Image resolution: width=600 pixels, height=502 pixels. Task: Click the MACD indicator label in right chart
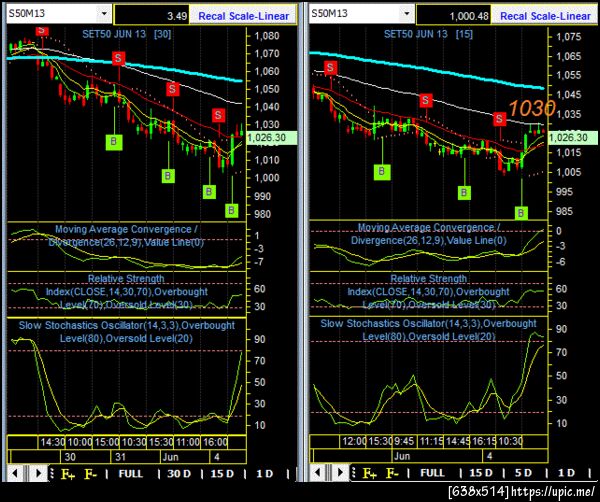429,234
